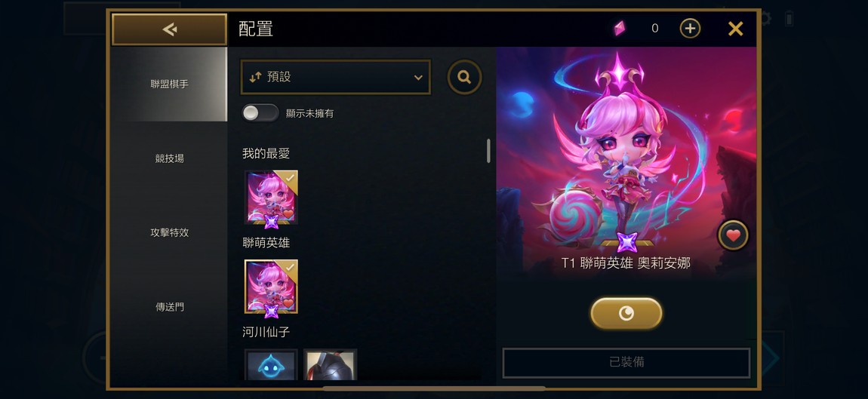Image resolution: width=868 pixels, height=399 pixels.
Task: Click the list scrollbar handle
Action: (488, 151)
